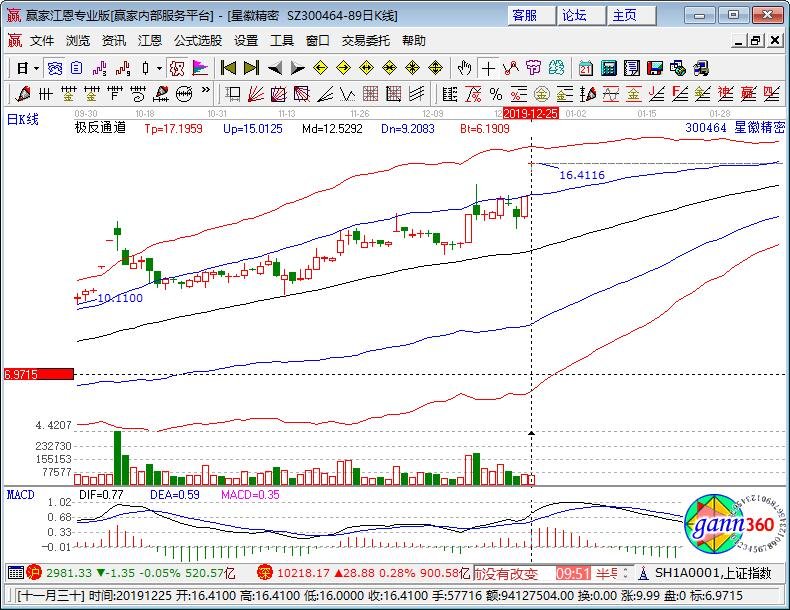
Task: Click the 极反通道 indicator label
Action: coord(100,128)
